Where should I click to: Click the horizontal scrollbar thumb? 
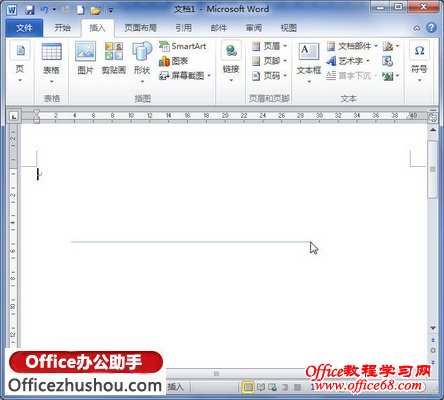216,374
